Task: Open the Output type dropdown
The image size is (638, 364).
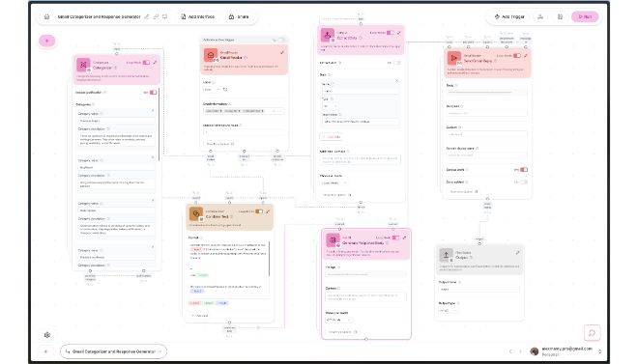Action: click(449, 310)
